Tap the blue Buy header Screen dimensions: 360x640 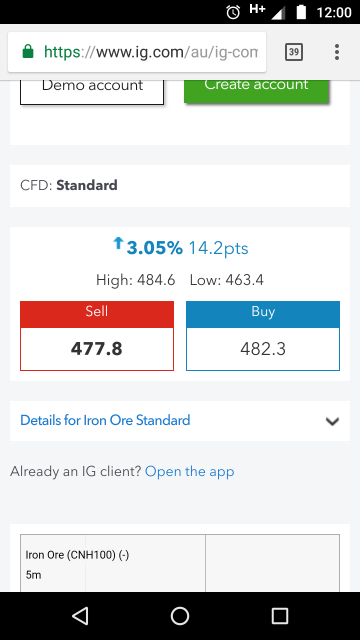point(263,314)
